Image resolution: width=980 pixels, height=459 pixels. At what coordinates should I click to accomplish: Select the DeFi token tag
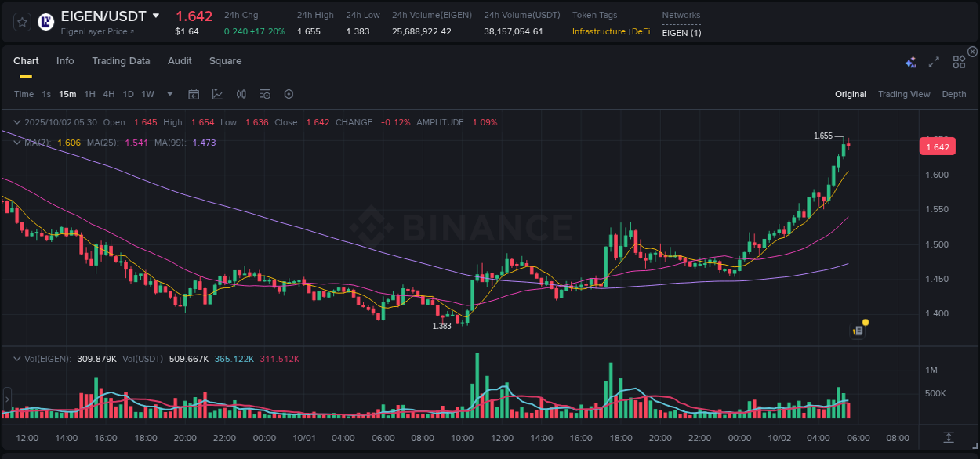tap(641, 31)
